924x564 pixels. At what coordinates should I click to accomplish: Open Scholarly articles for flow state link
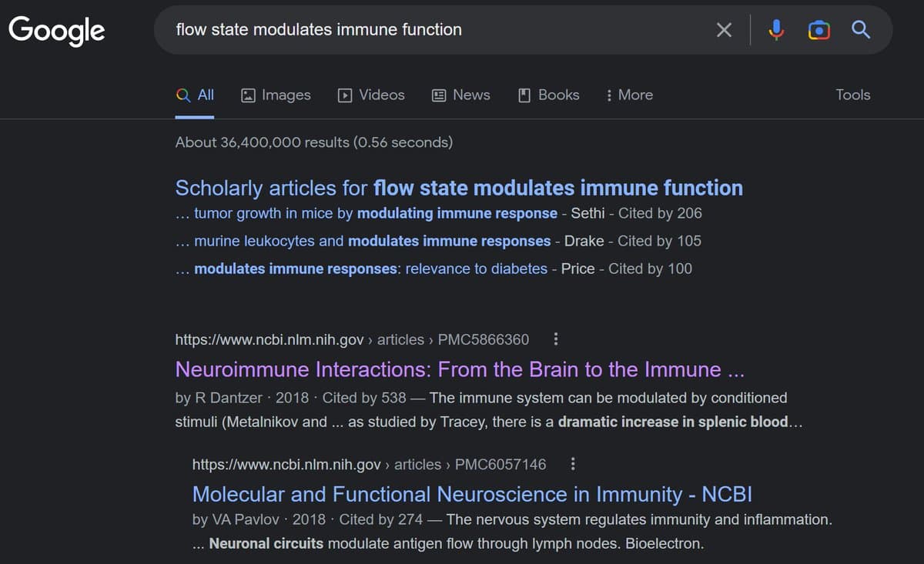click(x=458, y=188)
